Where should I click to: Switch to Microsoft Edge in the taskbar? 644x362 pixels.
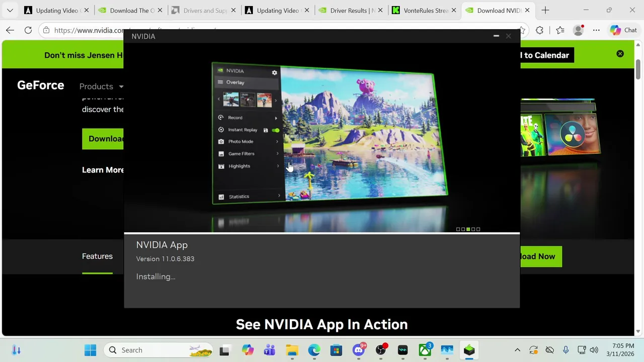pyautogui.click(x=314, y=350)
